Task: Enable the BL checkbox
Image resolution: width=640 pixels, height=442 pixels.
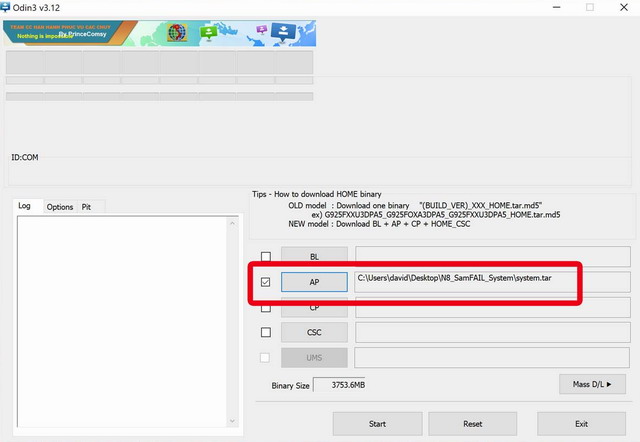Action: click(265, 257)
